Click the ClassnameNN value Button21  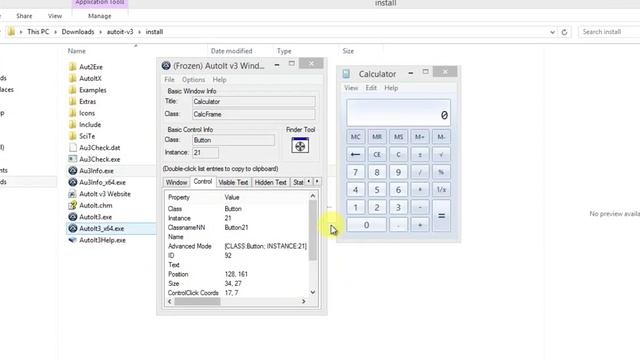236,227
